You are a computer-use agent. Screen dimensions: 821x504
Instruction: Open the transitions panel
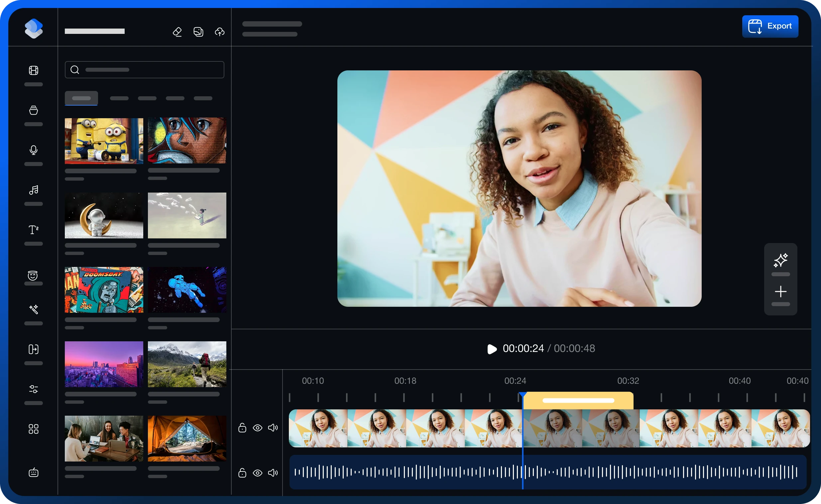point(33,349)
